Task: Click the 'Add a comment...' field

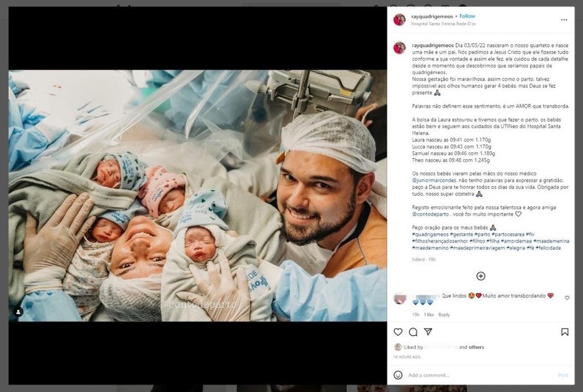Action: 481,375
